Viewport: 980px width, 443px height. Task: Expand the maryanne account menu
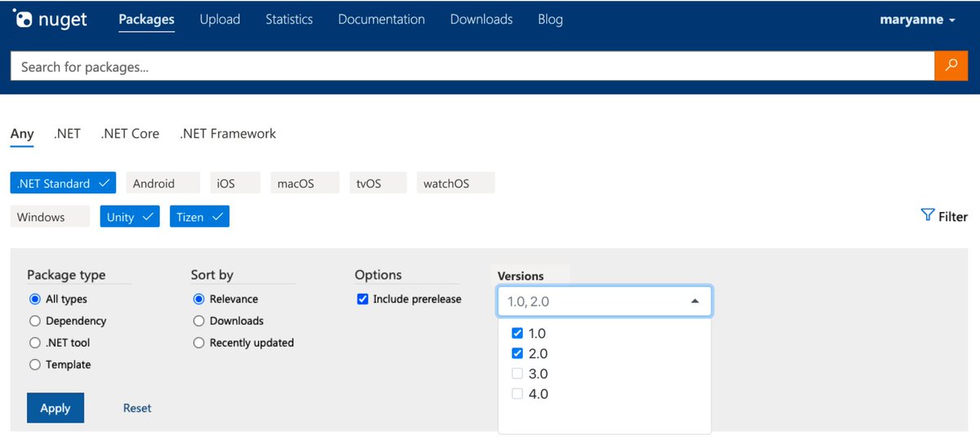(918, 20)
